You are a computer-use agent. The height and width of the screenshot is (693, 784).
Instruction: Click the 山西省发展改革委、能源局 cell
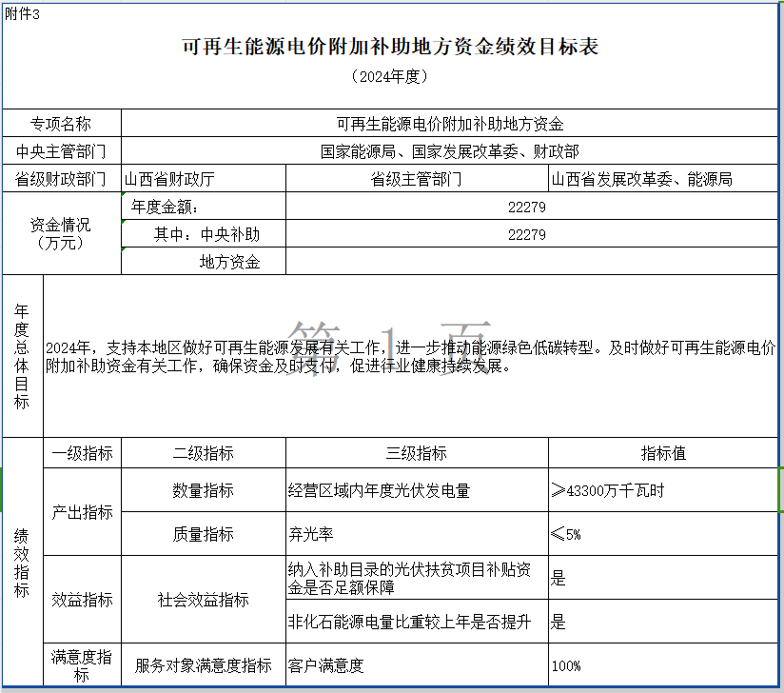tap(662, 179)
